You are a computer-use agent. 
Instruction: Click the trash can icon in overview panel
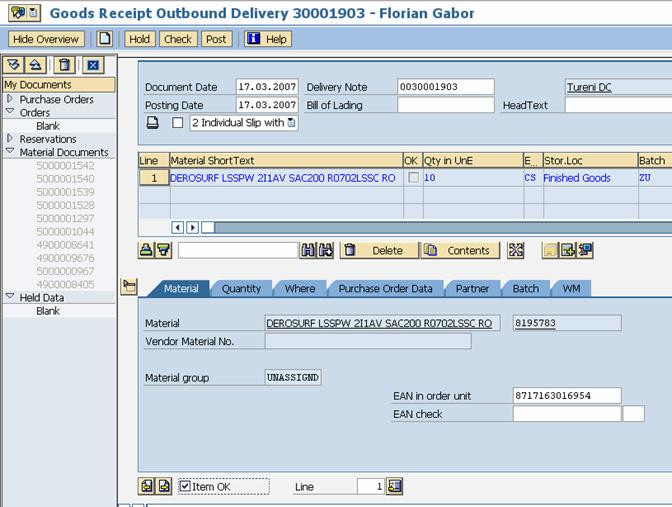point(64,65)
